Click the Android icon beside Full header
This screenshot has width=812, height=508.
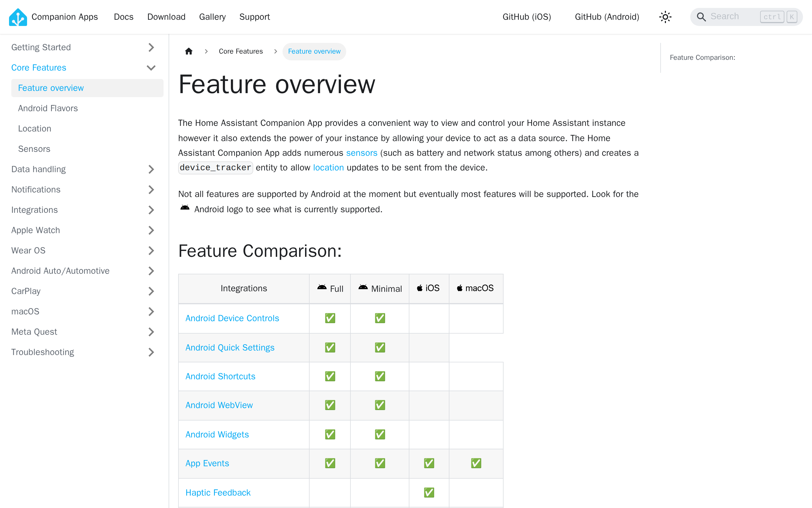[x=322, y=287]
